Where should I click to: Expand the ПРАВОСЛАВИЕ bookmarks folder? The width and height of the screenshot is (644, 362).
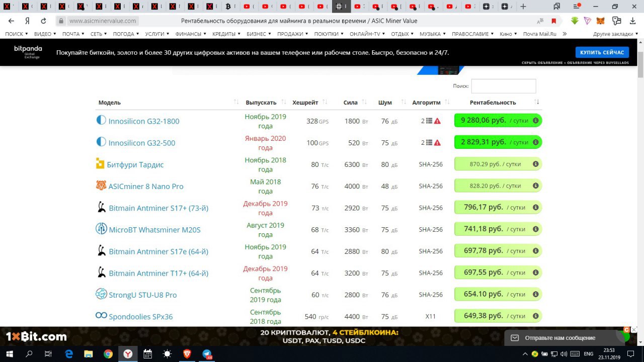click(x=472, y=34)
